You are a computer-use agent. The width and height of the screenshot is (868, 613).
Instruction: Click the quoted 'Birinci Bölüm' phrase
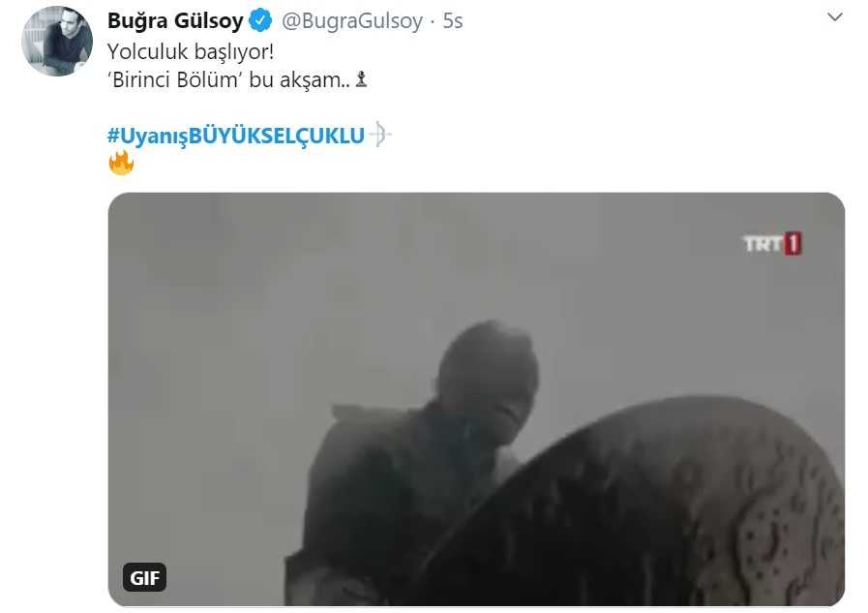175,79
